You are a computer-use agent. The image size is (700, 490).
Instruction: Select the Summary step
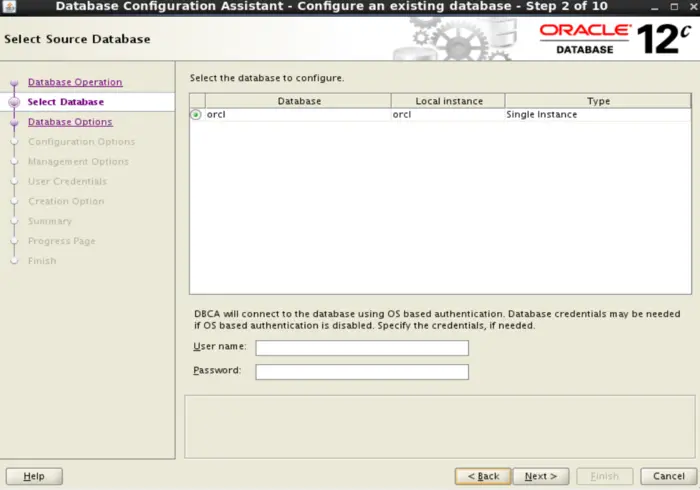tap(50, 221)
